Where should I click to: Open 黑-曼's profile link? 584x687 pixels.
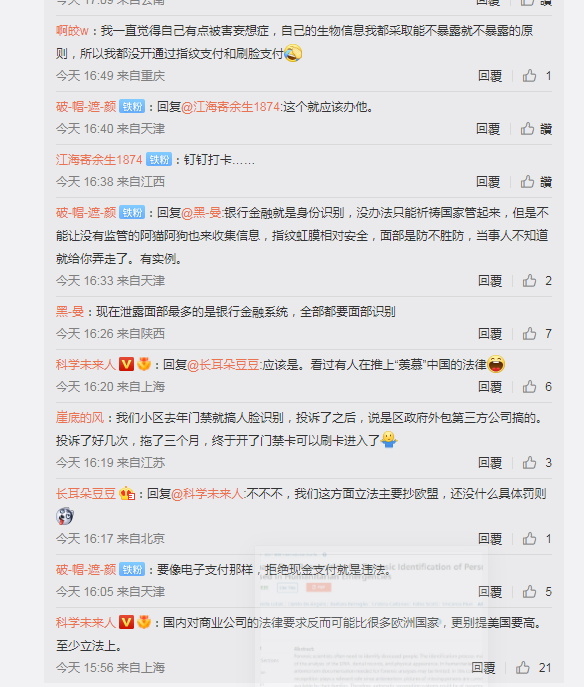click(70, 312)
